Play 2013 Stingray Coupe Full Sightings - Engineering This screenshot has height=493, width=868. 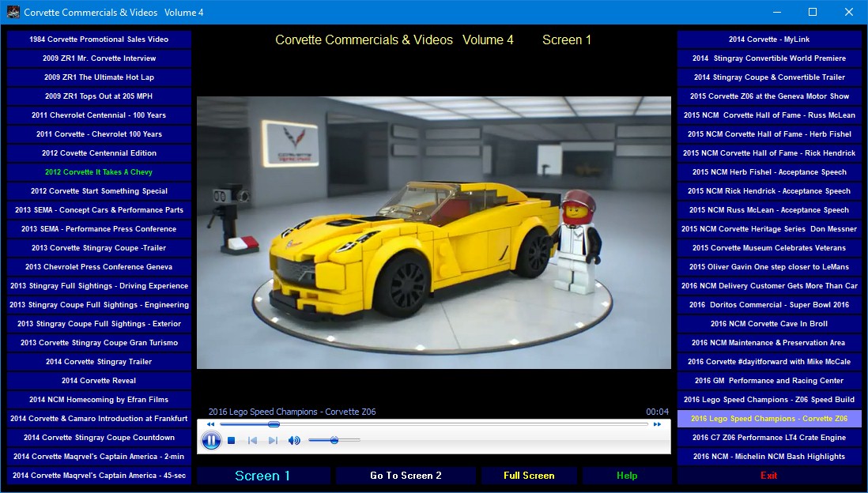[x=99, y=305]
